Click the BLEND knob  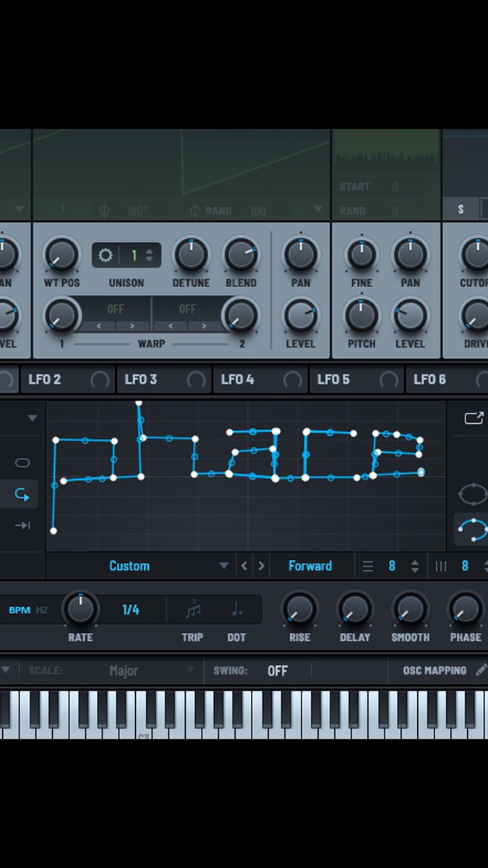click(241, 254)
